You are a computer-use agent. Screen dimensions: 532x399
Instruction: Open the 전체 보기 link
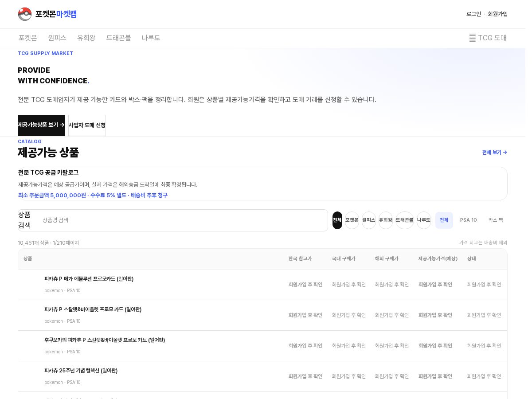tap(495, 153)
